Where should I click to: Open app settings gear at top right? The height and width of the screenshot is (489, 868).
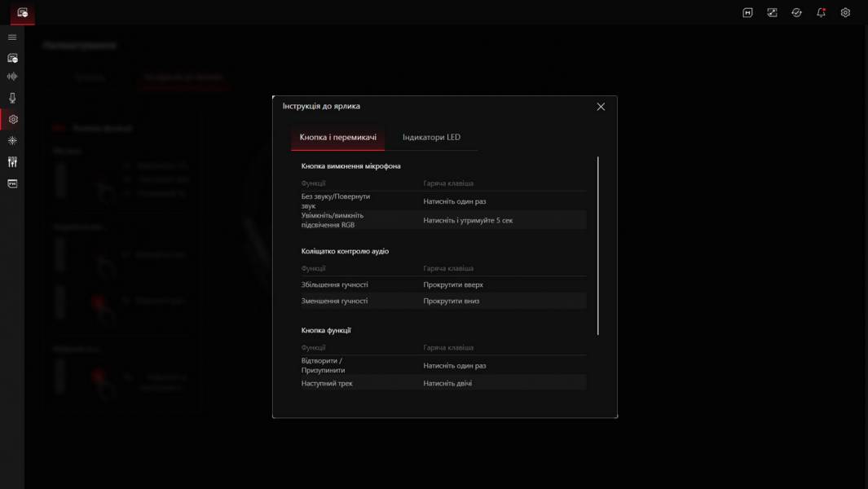click(x=845, y=13)
